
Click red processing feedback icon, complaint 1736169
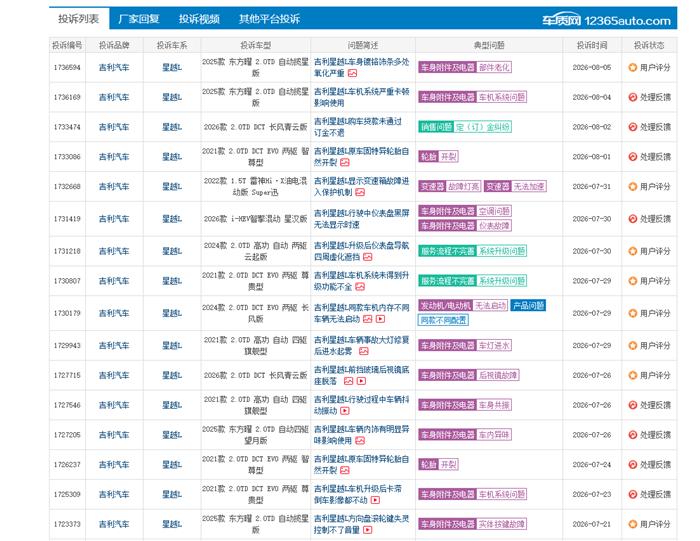[632, 97]
